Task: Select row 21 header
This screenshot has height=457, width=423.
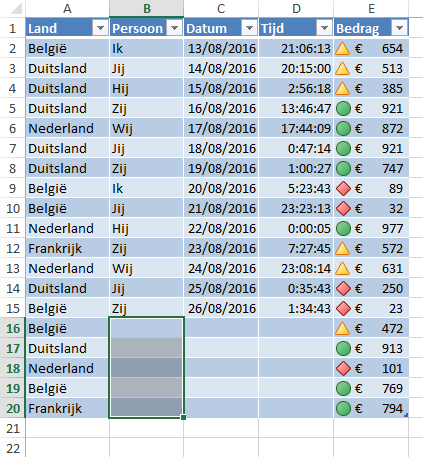Action: (13, 428)
